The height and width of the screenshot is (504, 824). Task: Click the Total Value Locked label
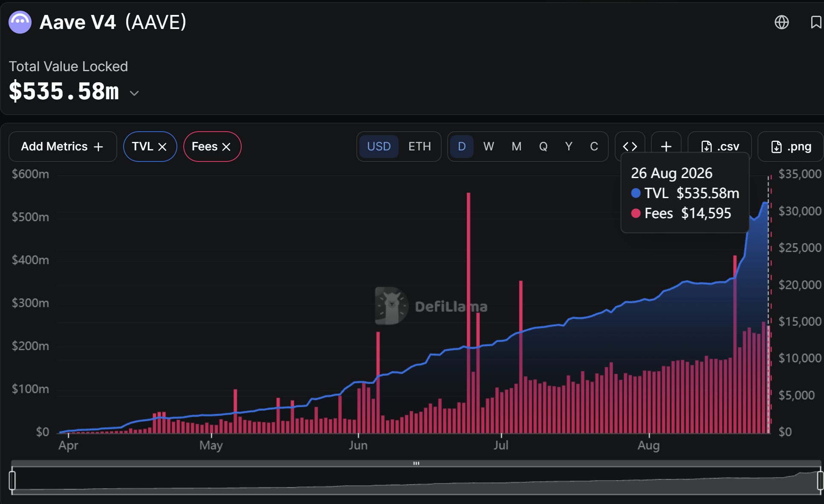tap(68, 66)
